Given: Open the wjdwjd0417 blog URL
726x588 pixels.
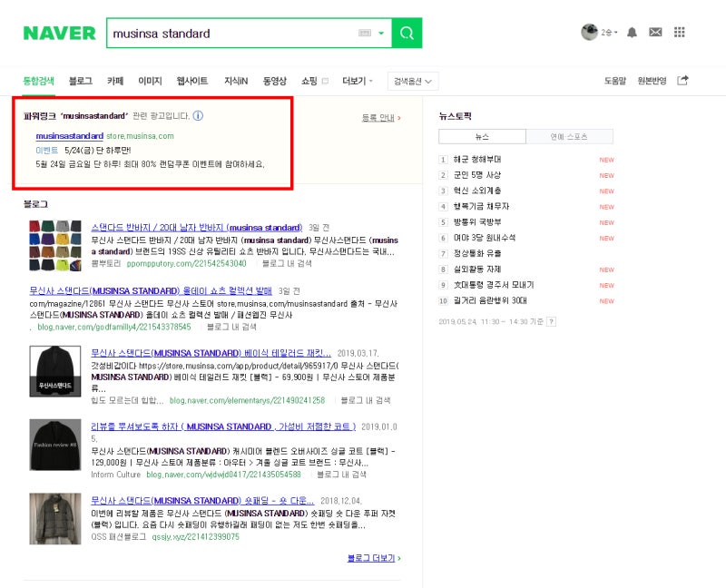Looking at the screenshot, I should (x=223, y=475).
